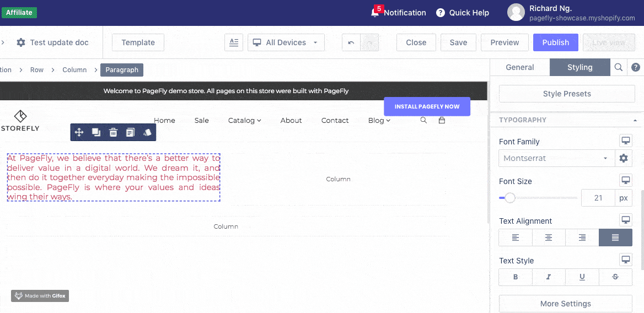Open the About nav link

tap(291, 120)
